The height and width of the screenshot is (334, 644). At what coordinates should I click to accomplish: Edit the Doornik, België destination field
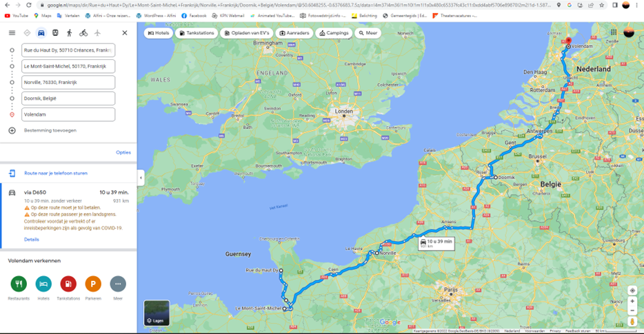pos(68,98)
